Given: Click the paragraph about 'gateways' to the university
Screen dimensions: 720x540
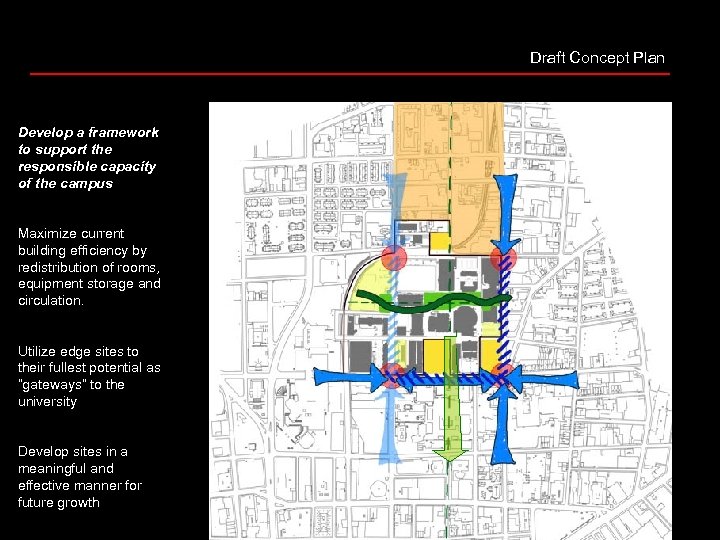Looking at the screenshot, I should pos(89,376).
